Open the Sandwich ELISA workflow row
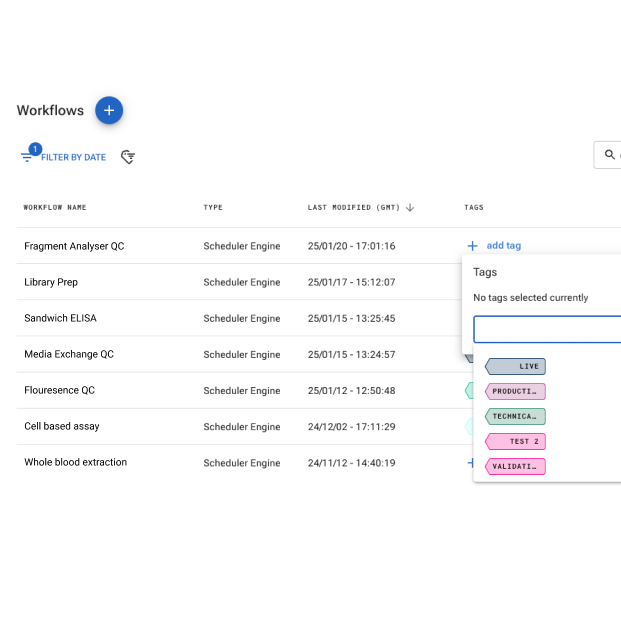This screenshot has height=618, width=621. point(60,318)
